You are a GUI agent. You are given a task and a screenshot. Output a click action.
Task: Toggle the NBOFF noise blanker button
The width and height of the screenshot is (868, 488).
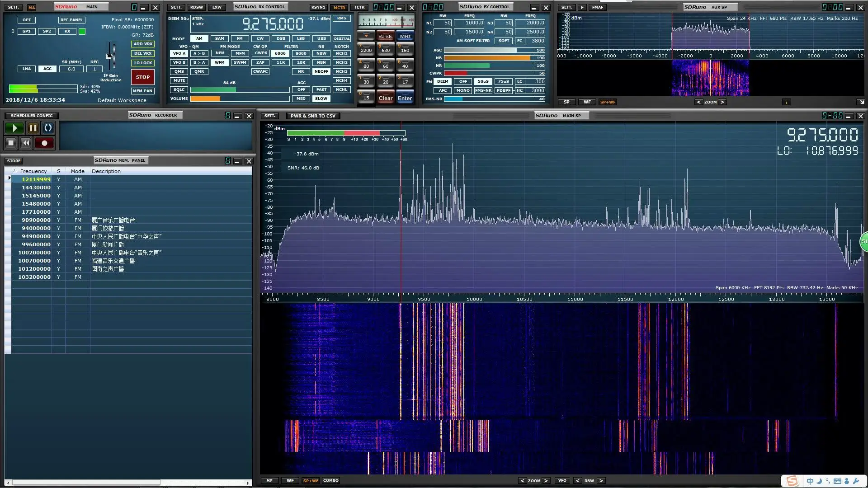321,71
